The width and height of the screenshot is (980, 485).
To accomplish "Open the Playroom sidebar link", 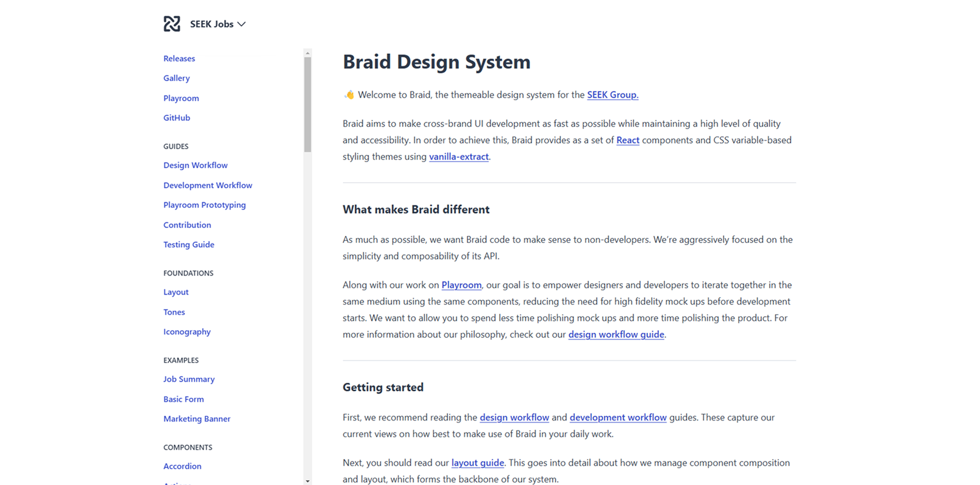I will [x=181, y=98].
